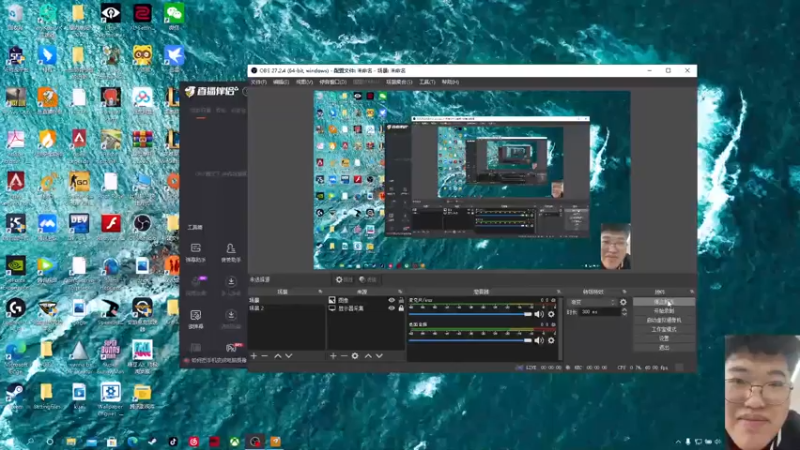Screen dimensions: 800x450
Task: Mute the 桌面音频 audio channel
Action: point(539,340)
